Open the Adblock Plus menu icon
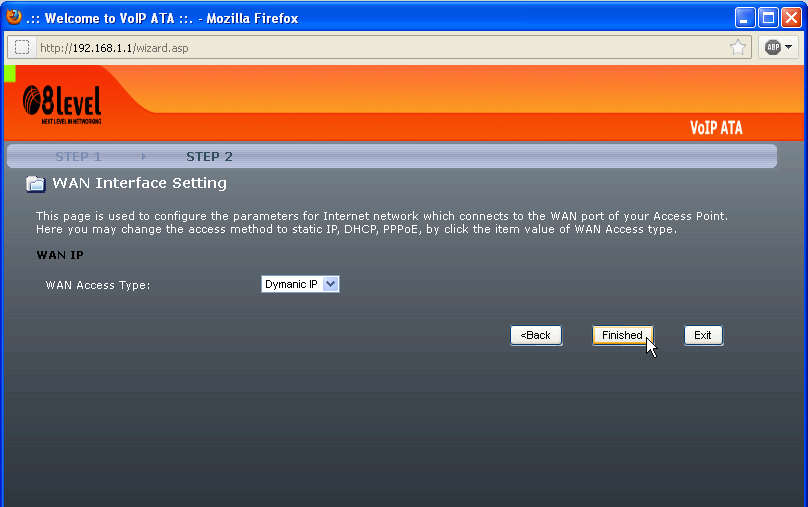808x507 pixels. [778, 47]
